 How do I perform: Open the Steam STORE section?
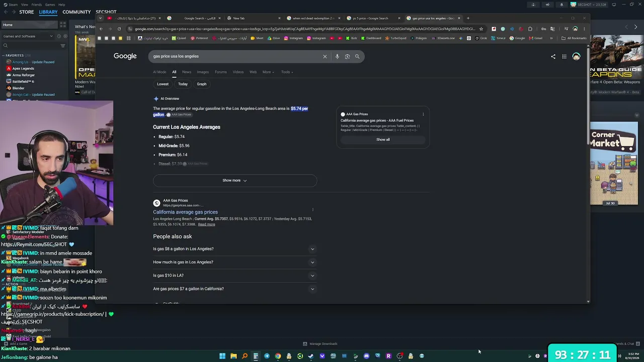pos(27,12)
